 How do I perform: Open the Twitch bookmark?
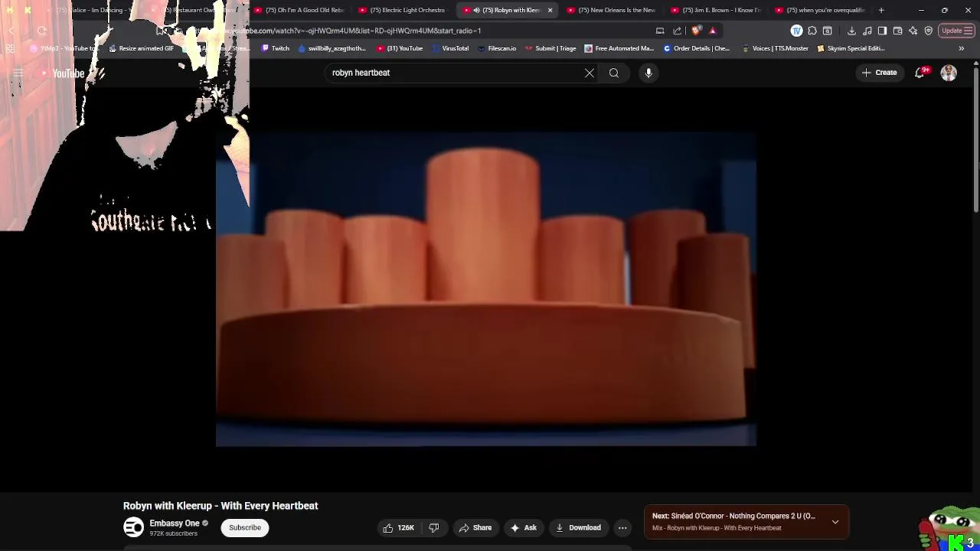(x=275, y=48)
